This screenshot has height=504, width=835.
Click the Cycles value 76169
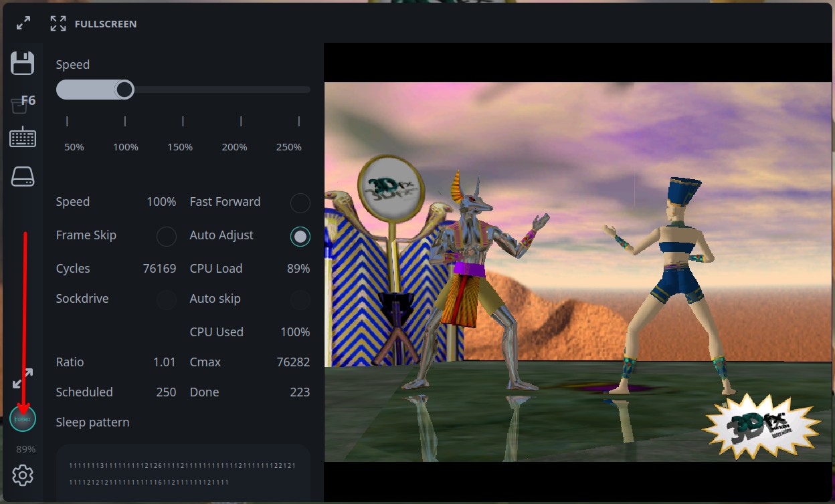159,269
